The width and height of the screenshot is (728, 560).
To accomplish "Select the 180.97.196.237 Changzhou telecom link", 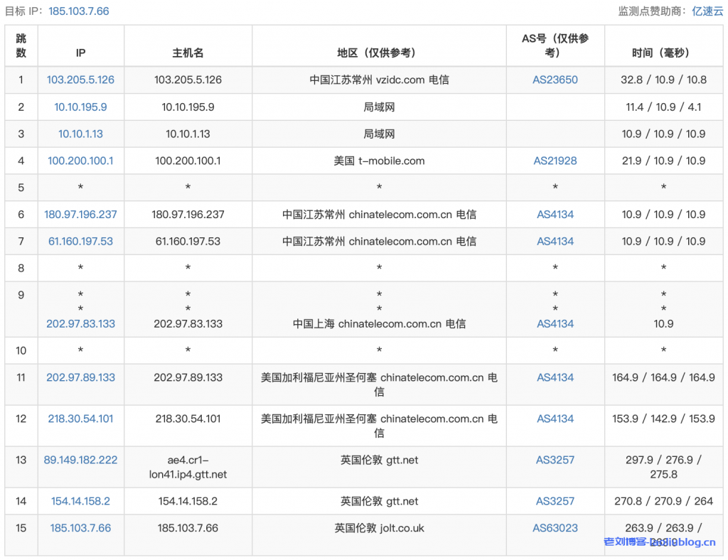I will [80, 214].
